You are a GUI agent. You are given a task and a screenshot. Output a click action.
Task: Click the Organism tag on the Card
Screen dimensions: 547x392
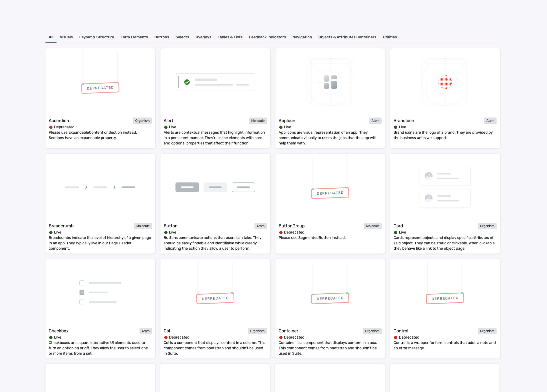(487, 226)
